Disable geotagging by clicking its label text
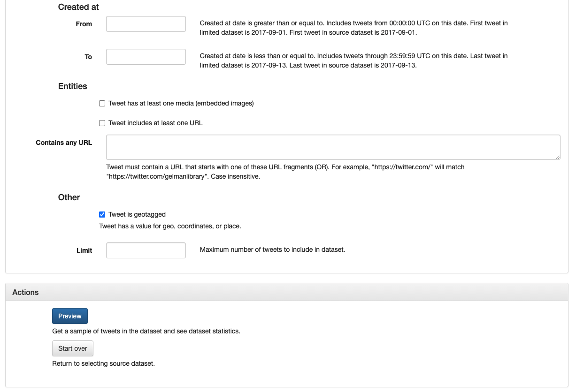576x392 pixels. (x=136, y=214)
